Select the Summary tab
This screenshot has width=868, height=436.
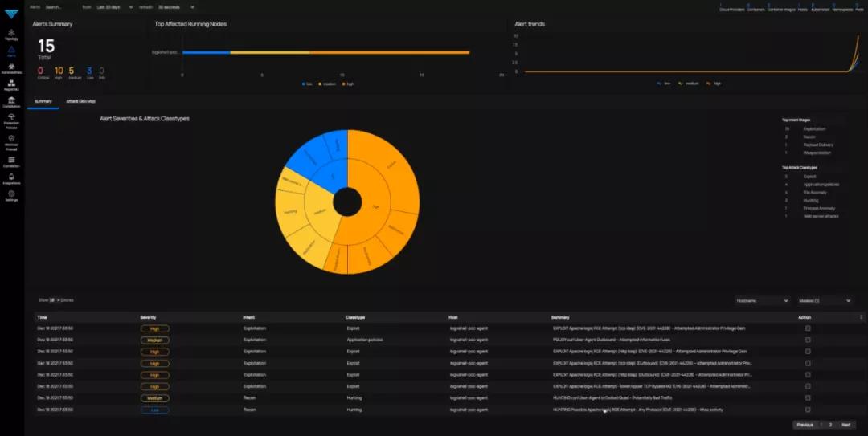43,102
